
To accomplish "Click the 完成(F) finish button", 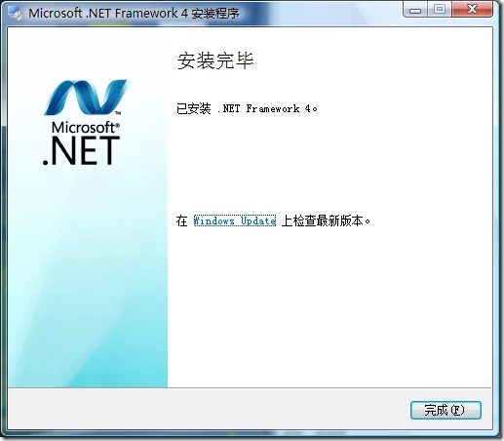I will pos(446,410).
